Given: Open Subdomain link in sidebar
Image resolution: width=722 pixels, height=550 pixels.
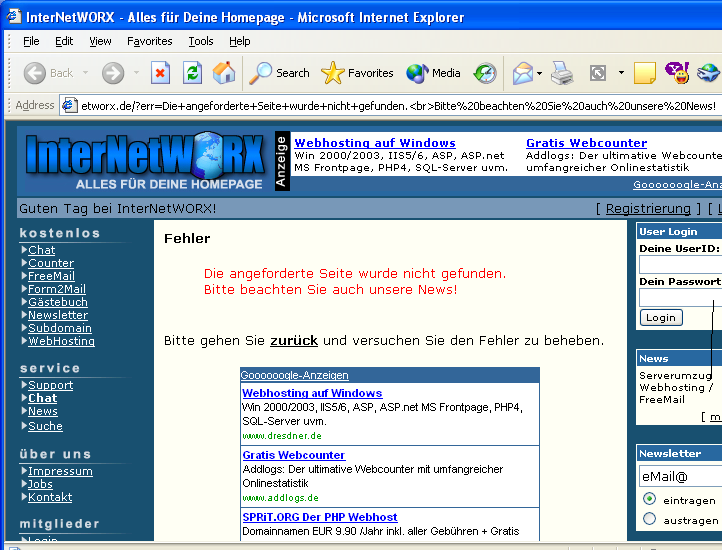Looking at the screenshot, I should [60, 328].
